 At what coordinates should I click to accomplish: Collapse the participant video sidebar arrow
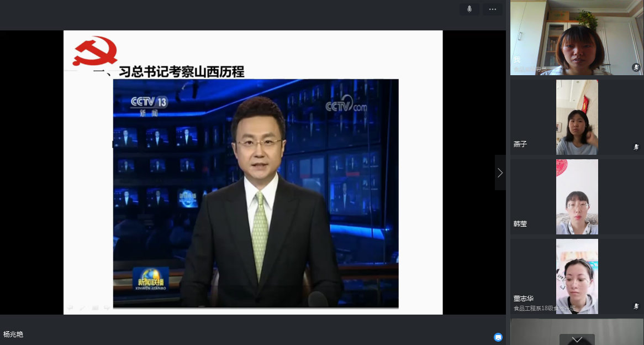point(500,173)
